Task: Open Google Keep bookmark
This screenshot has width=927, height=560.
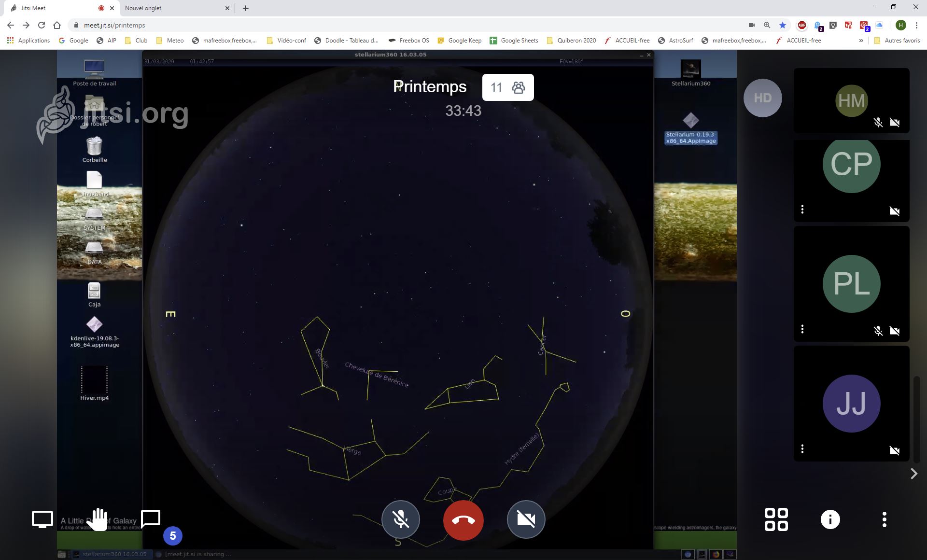Action: 459,41
